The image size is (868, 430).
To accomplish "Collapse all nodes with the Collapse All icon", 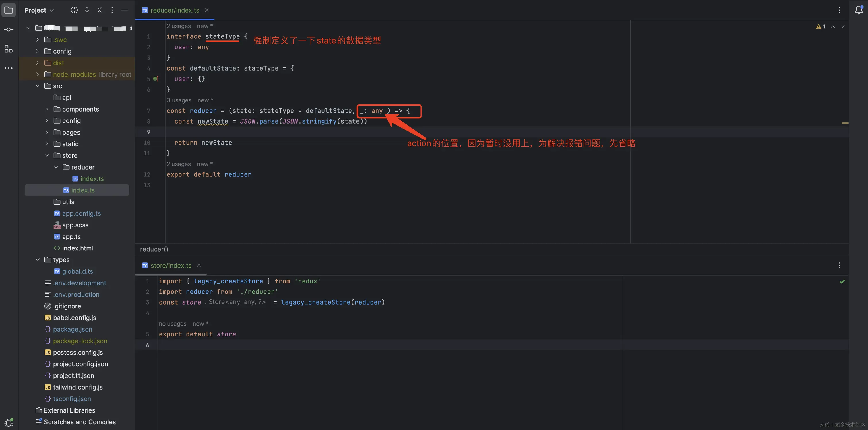I will pos(99,10).
